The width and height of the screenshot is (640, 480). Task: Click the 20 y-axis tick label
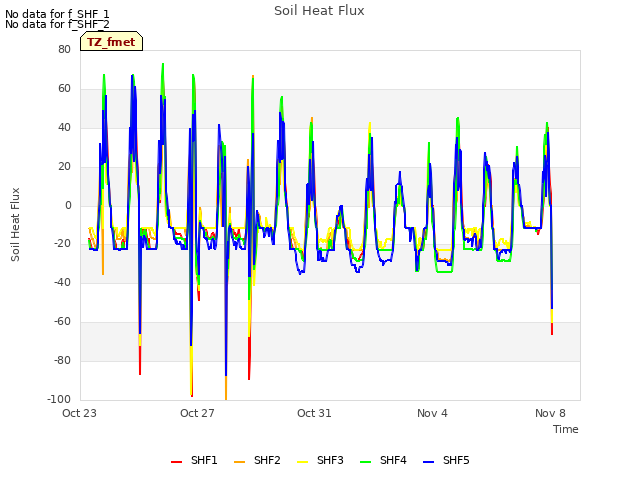coord(64,167)
